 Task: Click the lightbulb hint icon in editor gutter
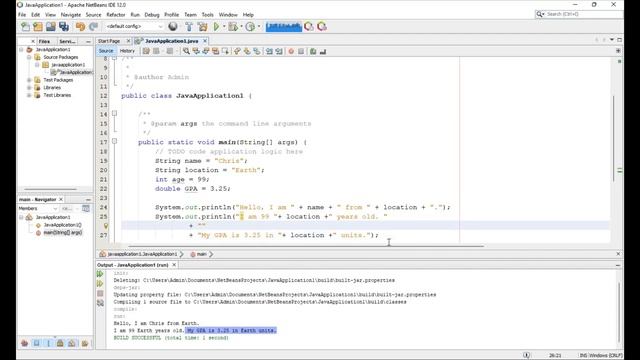[x=106, y=226]
